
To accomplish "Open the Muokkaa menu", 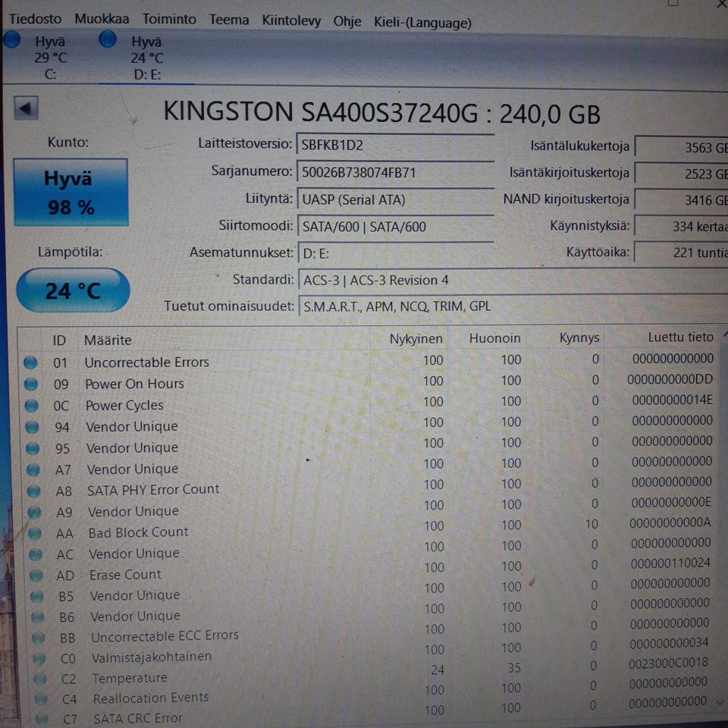I will [x=102, y=19].
